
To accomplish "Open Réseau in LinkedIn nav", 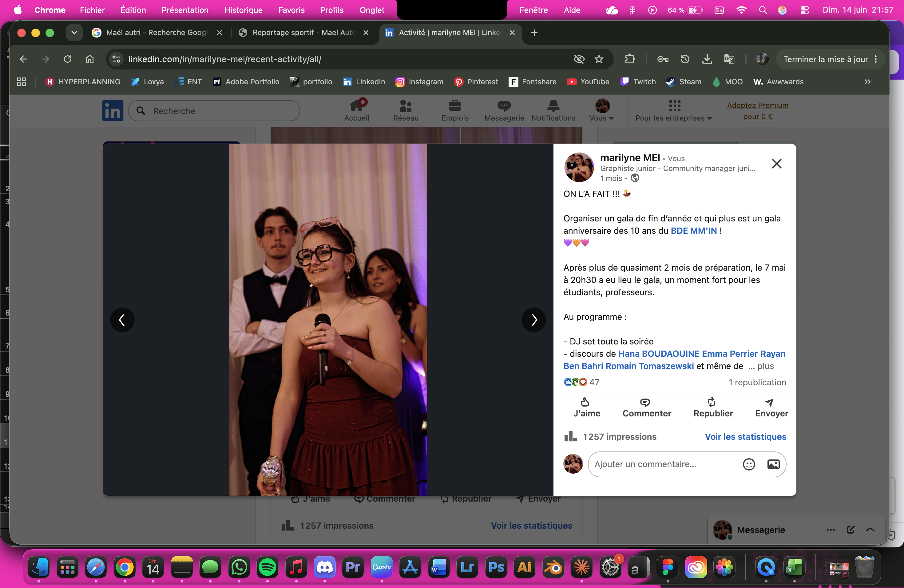I will tap(406, 110).
